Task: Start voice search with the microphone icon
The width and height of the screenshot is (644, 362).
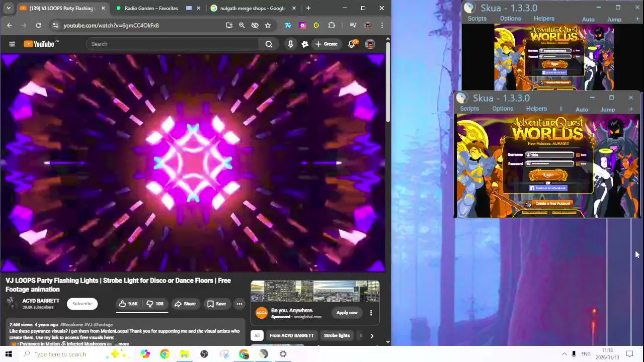Action: pos(290,44)
